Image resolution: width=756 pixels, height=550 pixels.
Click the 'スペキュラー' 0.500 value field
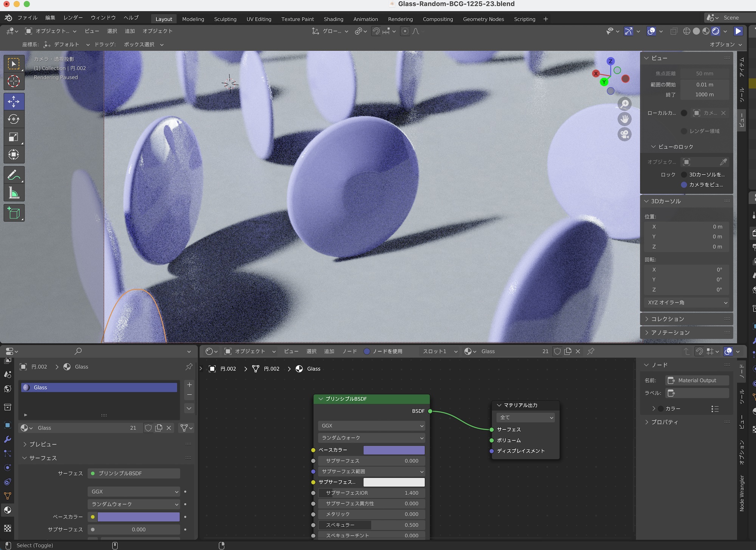tap(372, 525)
